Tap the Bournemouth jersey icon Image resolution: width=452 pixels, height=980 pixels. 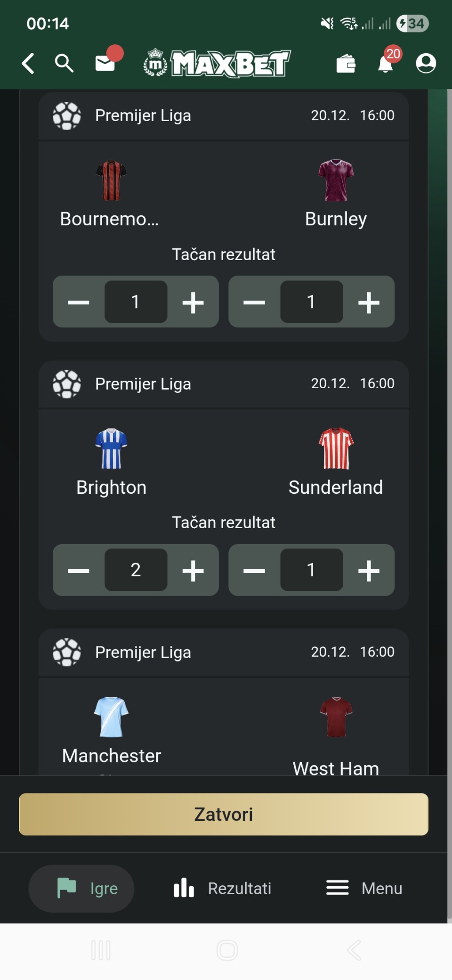[x=111, y=180]
